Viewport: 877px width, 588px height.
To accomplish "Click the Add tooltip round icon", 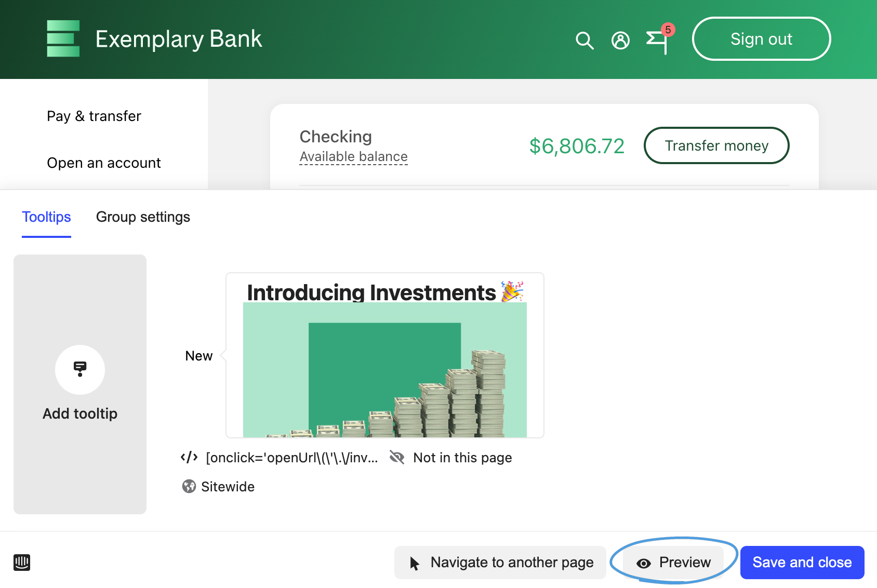I will 80,369.
